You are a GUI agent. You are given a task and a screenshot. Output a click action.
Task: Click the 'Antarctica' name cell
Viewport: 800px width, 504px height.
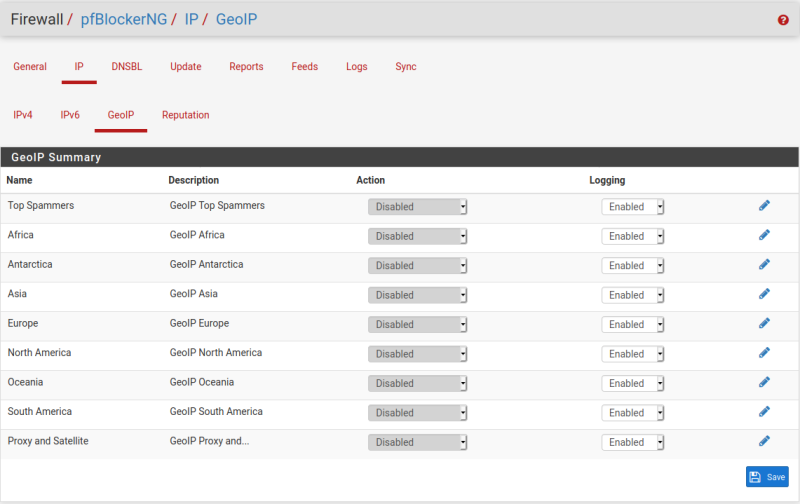point(30,264)
